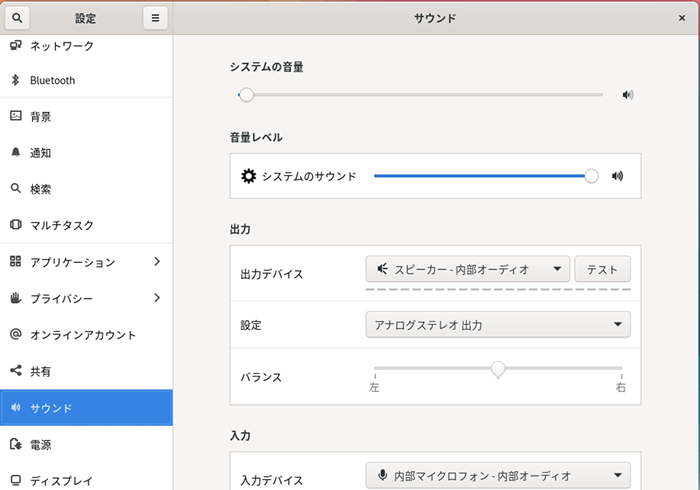Open the 出力デバイス speaker dropdown
The height and width of the screenshot is (490, 700).
pyautogui.click(x=467, y=269)
